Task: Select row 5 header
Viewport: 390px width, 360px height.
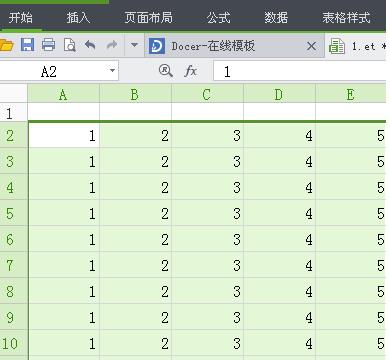Action: (x=13, y=213)
